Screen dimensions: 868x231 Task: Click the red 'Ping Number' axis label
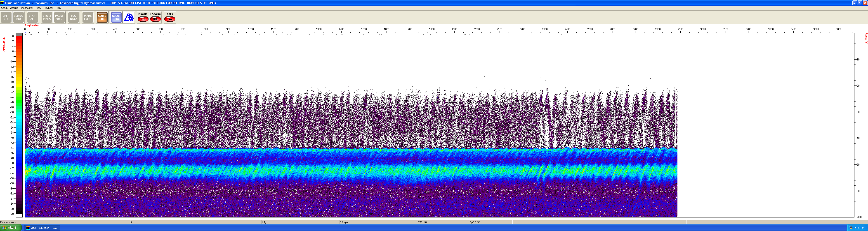tap(32, 25)
